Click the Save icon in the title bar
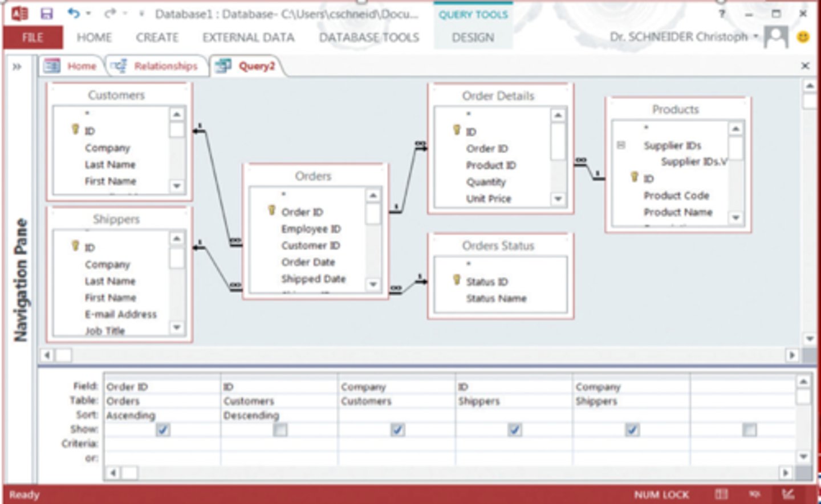 point(47,14)
